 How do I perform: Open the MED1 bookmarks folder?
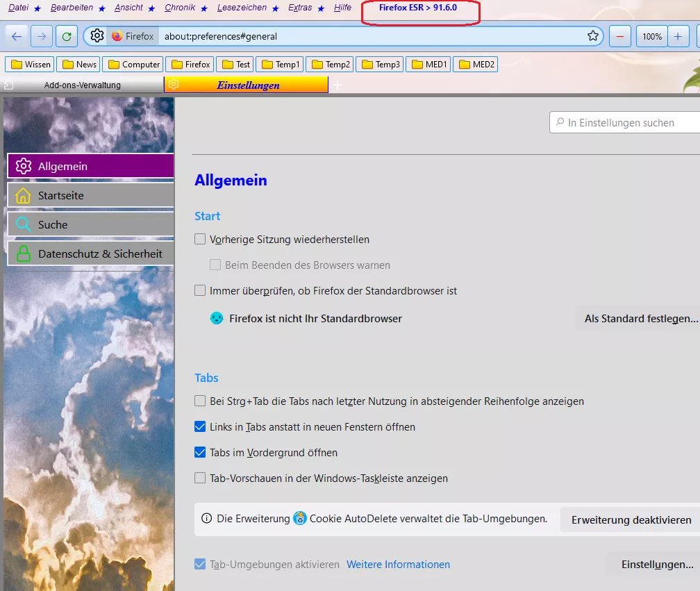(x=428, y=65)
